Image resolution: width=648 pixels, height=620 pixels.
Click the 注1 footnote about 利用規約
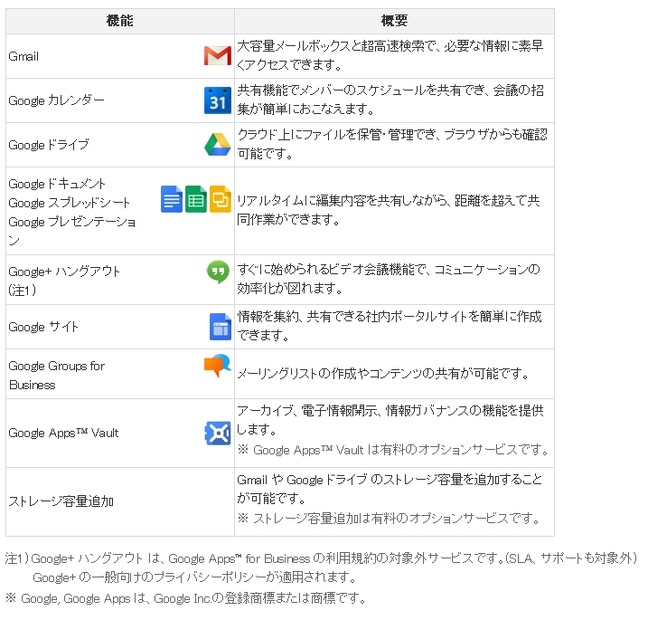[321, 558]
